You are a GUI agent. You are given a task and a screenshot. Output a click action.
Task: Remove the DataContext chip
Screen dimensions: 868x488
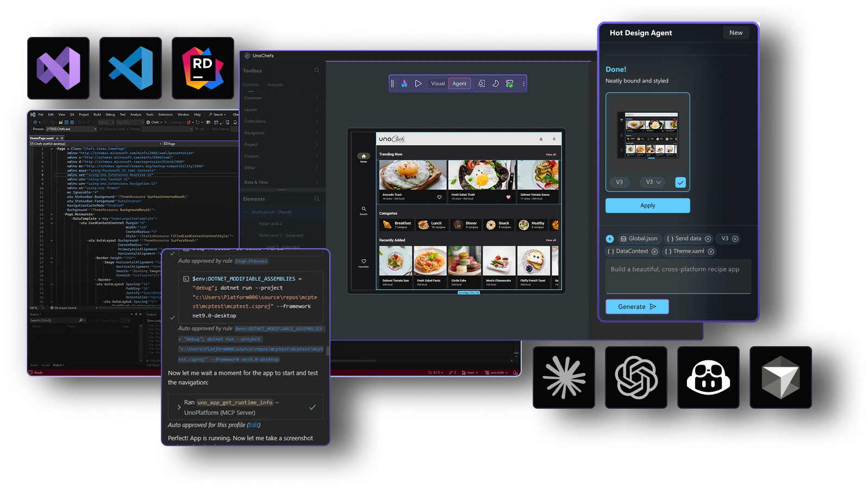(654, 252)
